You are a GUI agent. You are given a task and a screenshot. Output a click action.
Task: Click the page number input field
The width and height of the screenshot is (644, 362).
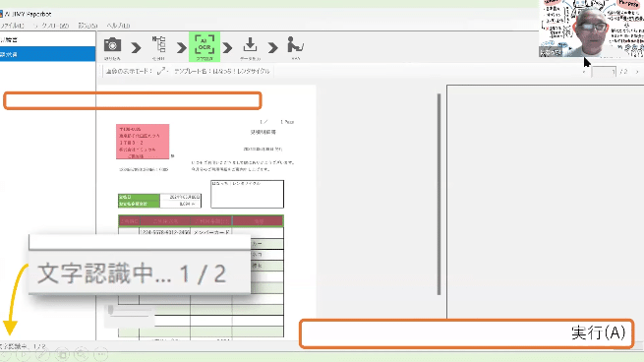604,72
